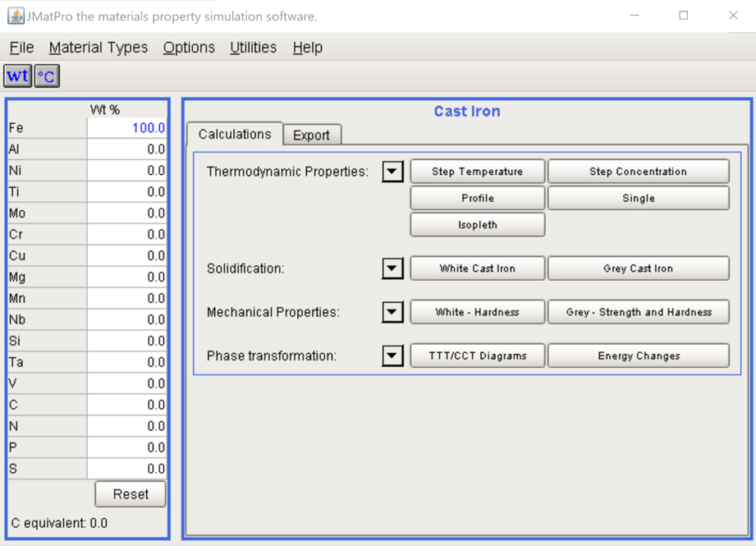
Task: Click the Fe element label
Action: pos(16,128)
